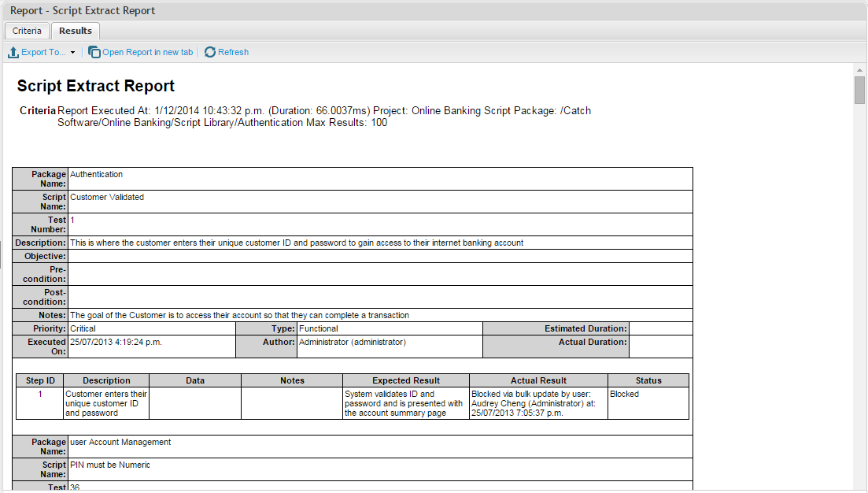Click the Data column header

coord(195,380)
